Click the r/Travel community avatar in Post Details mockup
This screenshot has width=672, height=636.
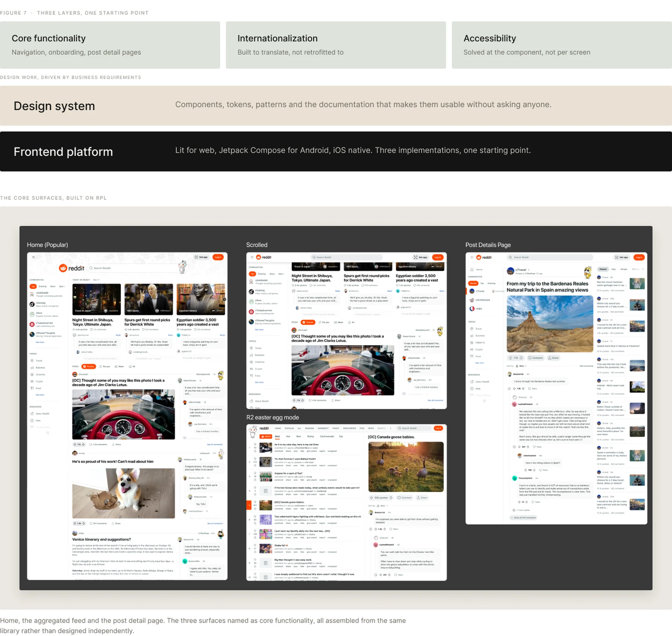[x=510, y=271]
